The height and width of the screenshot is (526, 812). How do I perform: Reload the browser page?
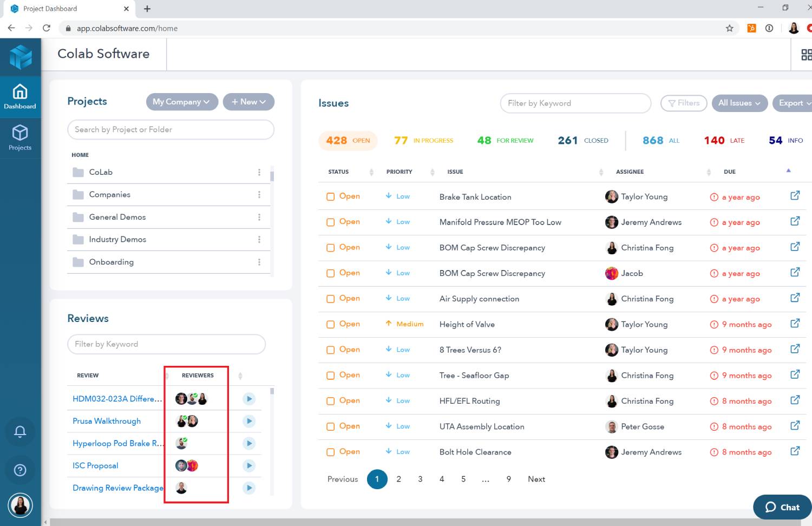47,28
